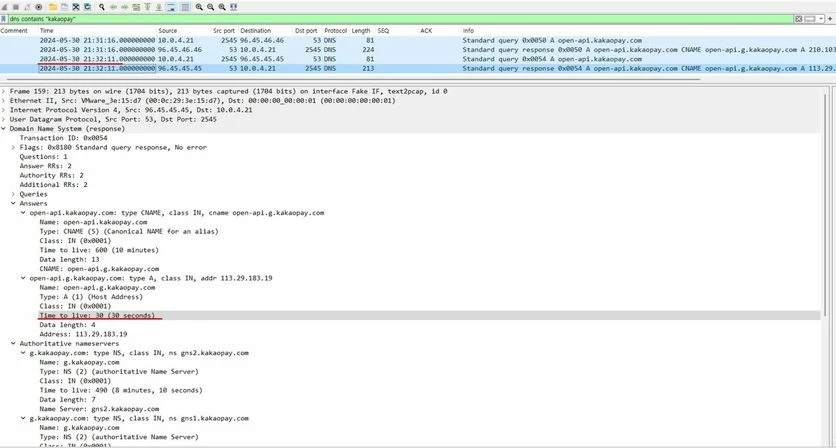Expand the Queries node
This screenshot has width=836, height=448.
[x=13, y=194]
